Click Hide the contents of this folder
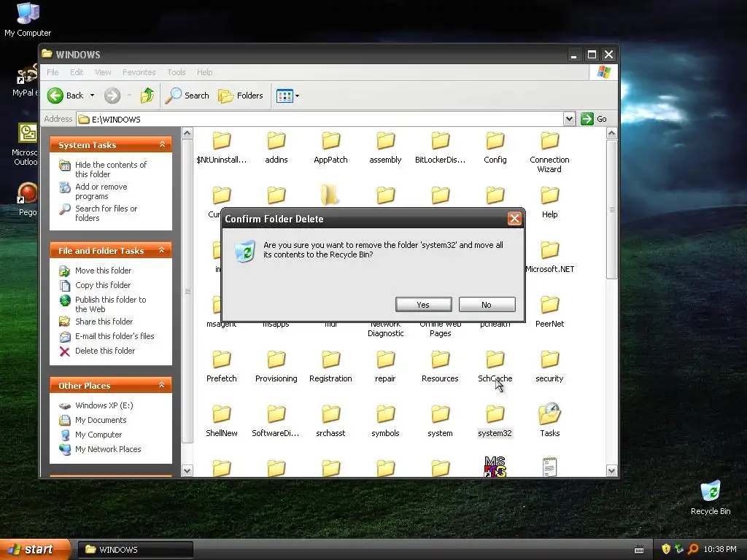 point(111,169)
